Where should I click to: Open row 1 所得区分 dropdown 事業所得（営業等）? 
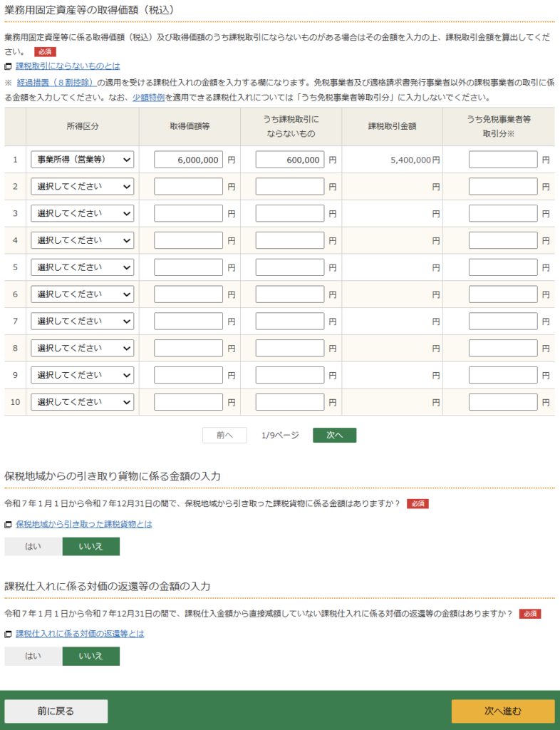82,160
